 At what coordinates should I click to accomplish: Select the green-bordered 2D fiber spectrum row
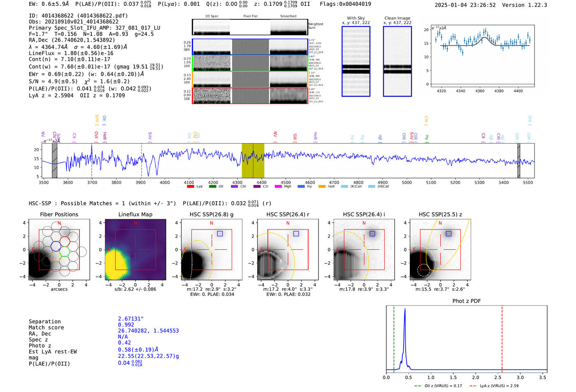click(250, 63)
